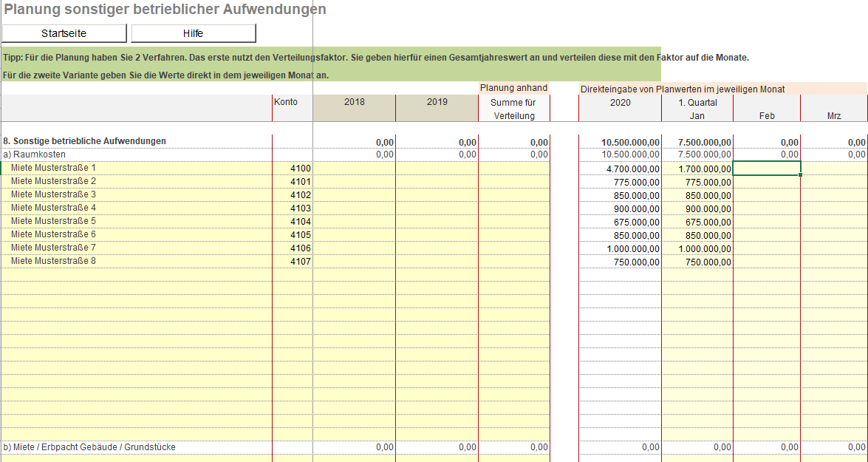Click account number 4107
868x462 pixels.
(x=301, y=262)
